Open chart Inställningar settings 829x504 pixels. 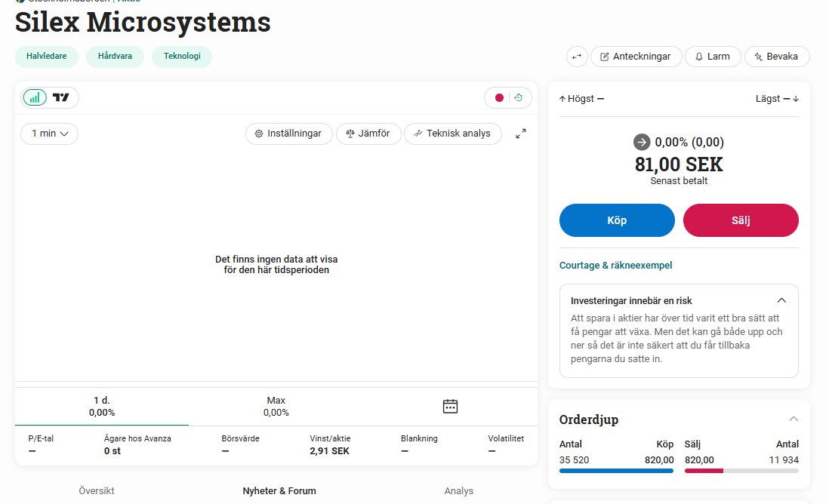(288, 134)
